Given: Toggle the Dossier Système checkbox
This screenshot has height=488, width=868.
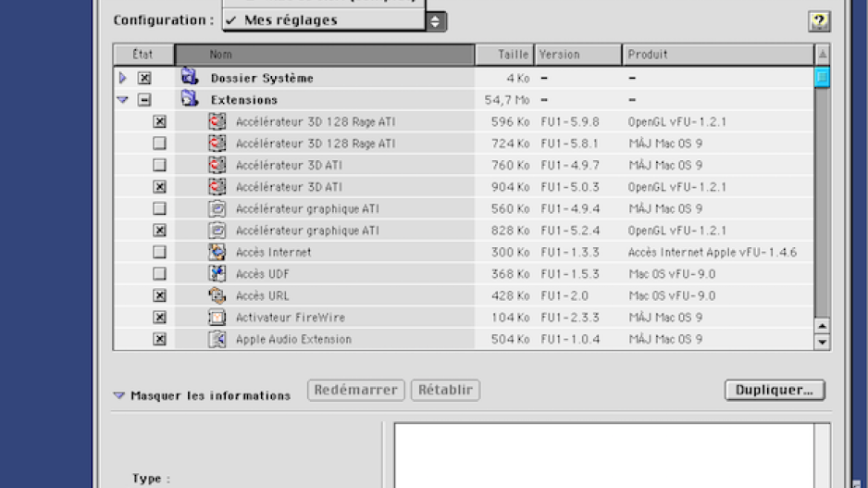Looking at the screenshot, I should click(144, 78).
